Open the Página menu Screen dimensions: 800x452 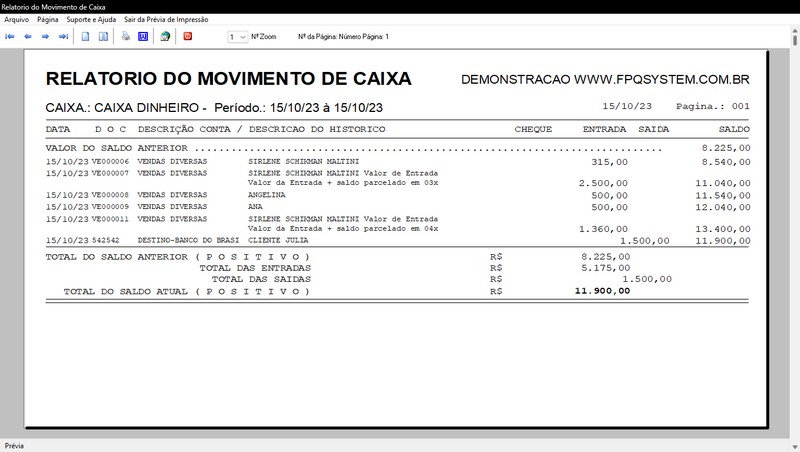coord(47,19)
